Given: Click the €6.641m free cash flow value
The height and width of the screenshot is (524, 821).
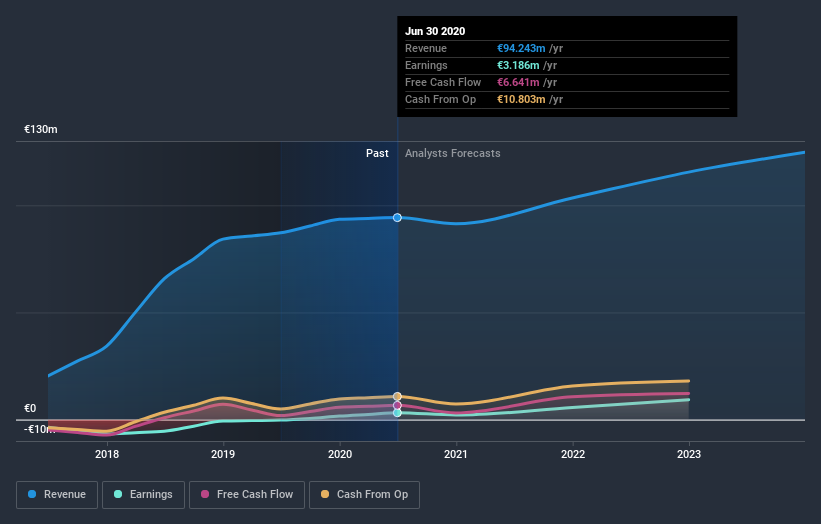Looking at the screenshot, I should pos(518,82).
